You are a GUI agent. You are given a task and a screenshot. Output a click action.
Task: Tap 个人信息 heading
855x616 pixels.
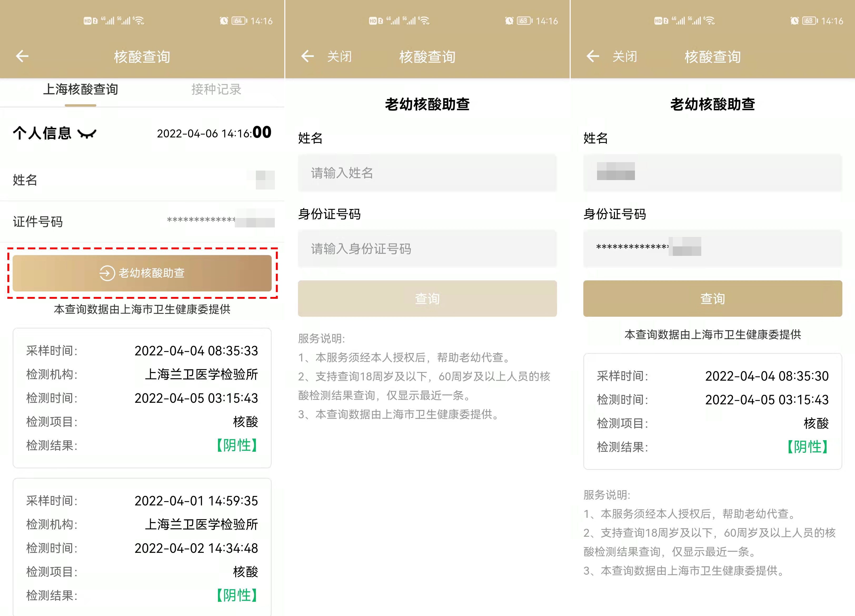42,133
